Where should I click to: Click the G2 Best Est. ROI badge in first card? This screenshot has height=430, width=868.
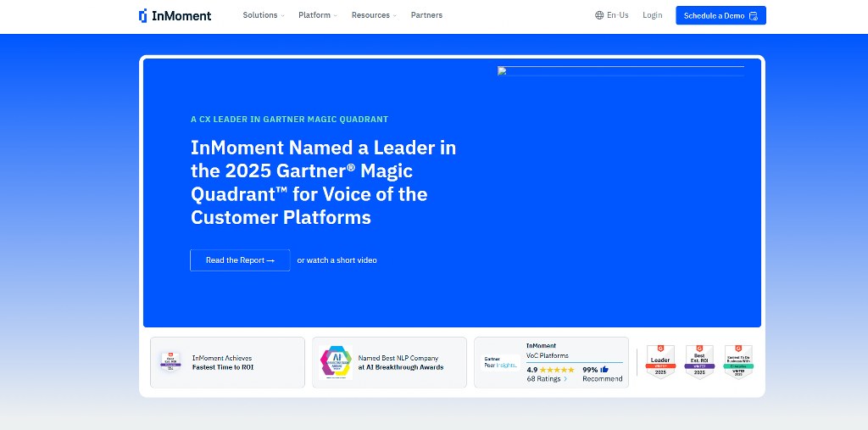pyautogui.click(x=170, y=362)
